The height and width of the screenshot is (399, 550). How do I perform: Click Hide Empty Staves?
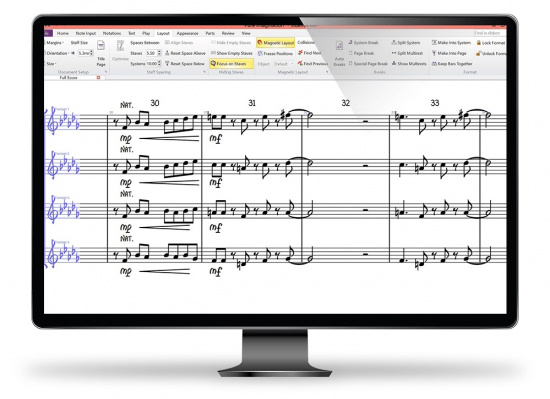pyautogui.click(x=231, y=43)
